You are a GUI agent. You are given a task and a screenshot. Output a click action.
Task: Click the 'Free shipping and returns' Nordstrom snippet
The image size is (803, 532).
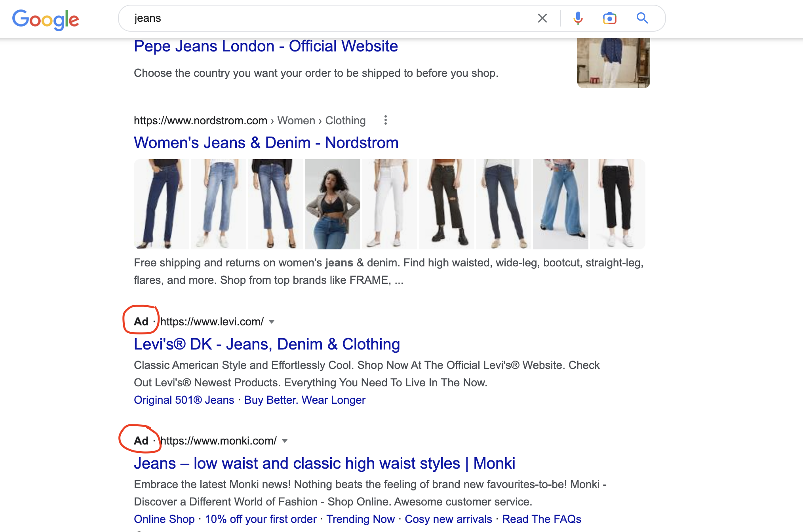tap(389, 271)
